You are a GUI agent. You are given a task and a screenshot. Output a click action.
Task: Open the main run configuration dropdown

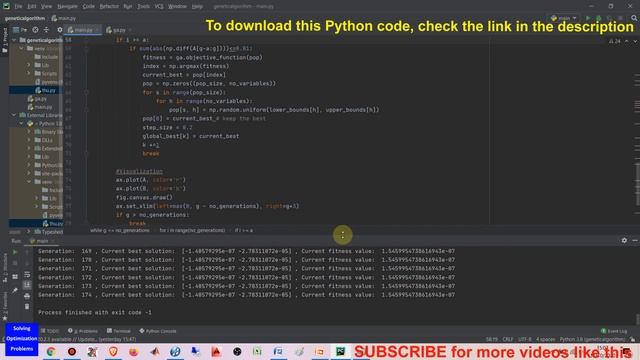564,18
